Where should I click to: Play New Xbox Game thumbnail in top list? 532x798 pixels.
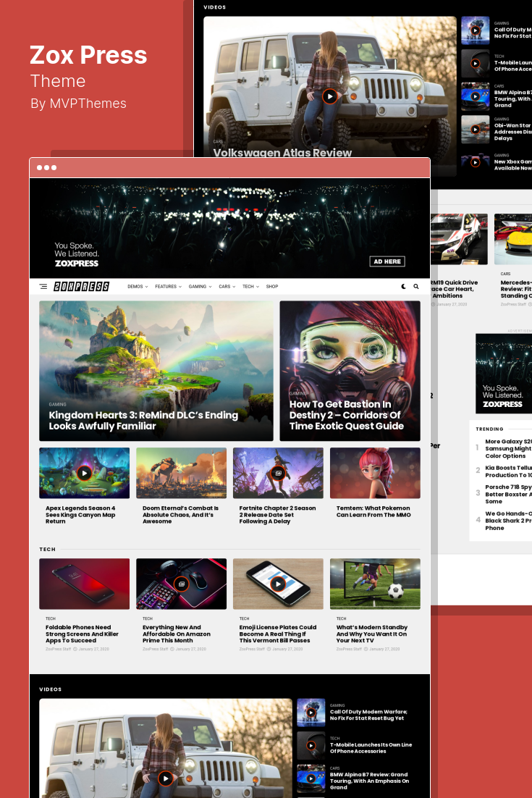click(475, 162)
